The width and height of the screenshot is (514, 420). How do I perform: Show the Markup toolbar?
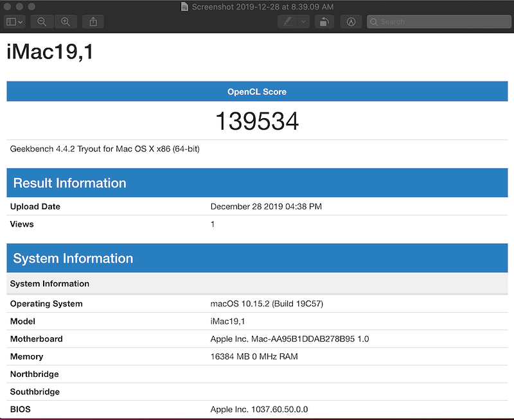(x=351, y=22)
